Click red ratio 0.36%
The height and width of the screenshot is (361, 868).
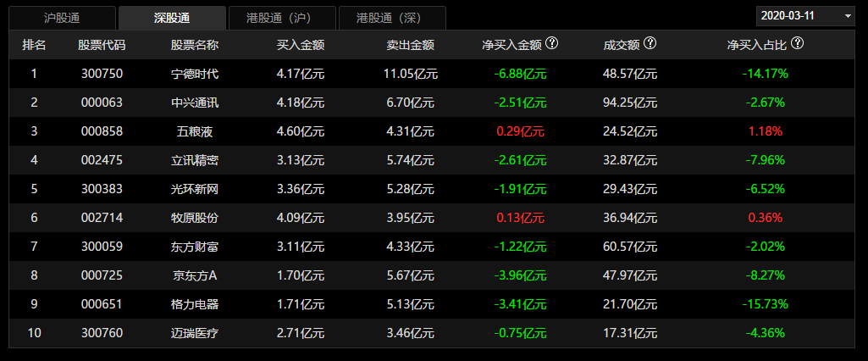click(x=765, y=218)
